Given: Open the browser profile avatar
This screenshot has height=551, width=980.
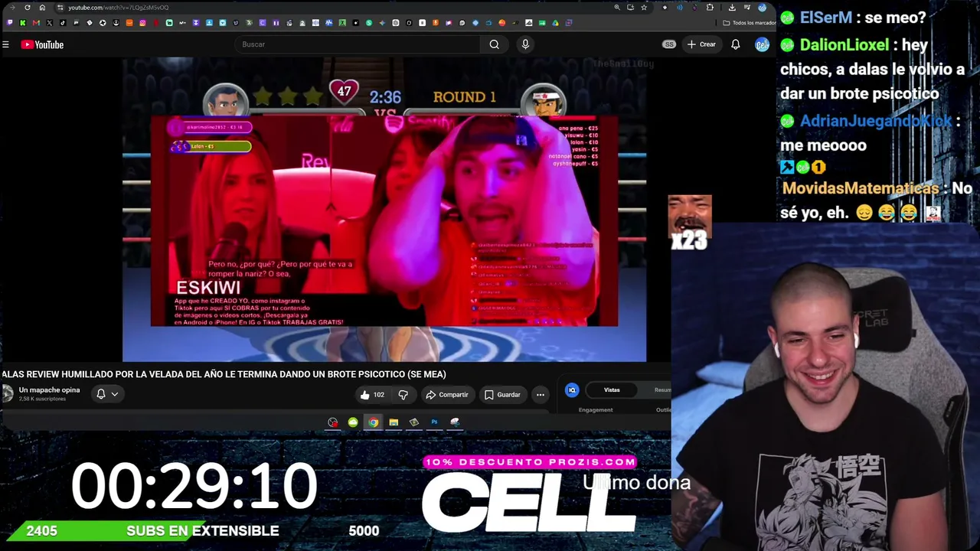Looking at the screenshot, I should 762,8.
